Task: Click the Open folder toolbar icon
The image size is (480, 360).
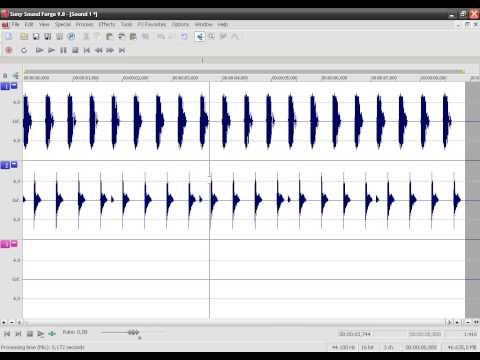Action: tap(24, 36)
